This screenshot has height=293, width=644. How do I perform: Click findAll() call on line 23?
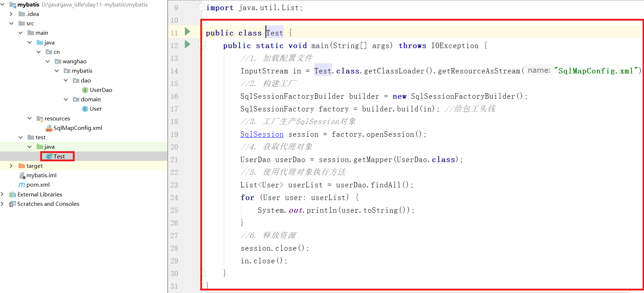390,185
